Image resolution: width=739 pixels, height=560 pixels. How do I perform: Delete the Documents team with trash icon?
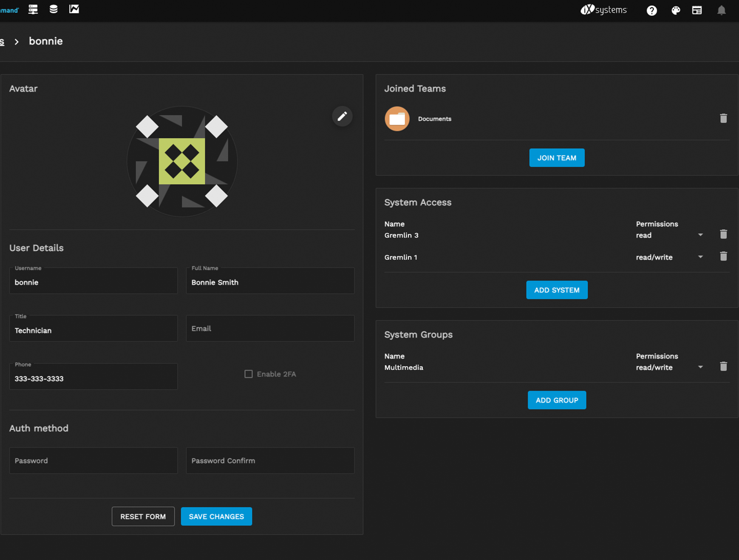723,119
